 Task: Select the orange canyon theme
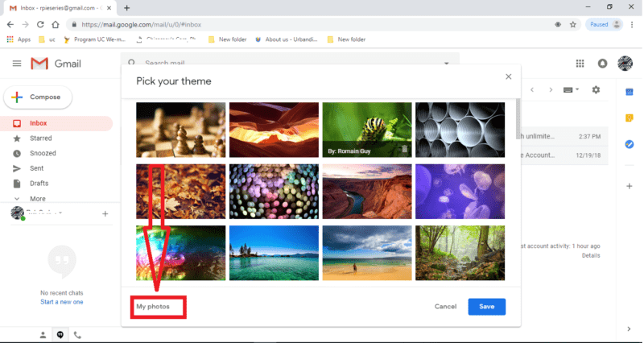(x=274, y=130)
